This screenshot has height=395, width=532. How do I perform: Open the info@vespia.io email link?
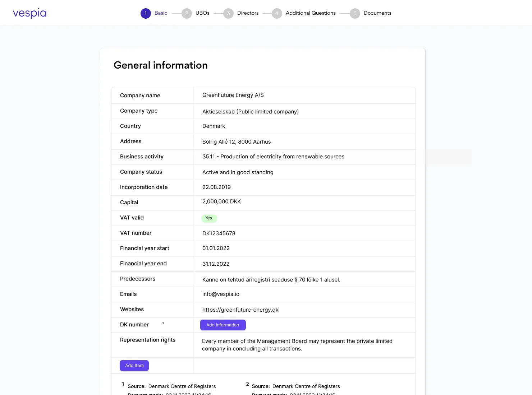point(220,294)
